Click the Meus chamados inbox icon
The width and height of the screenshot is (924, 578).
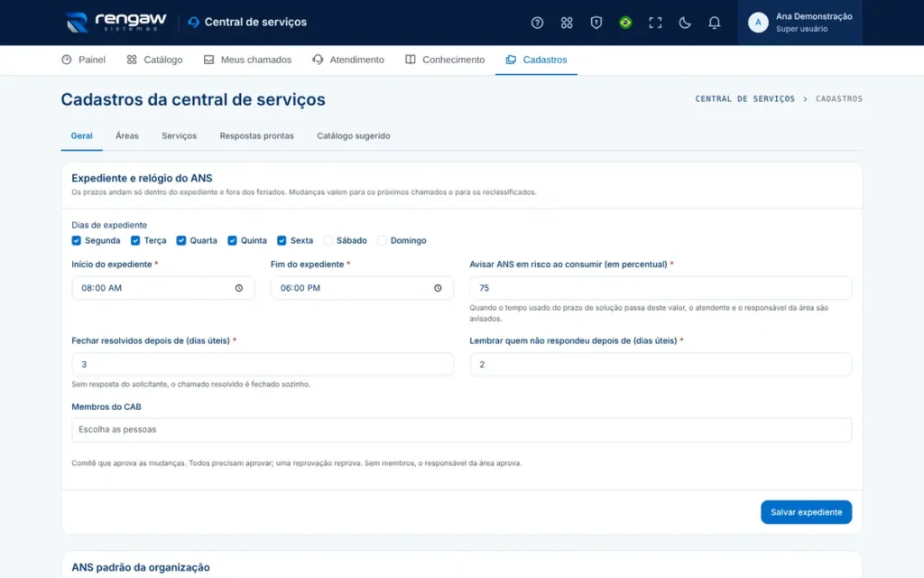click(x=208, y=60)
